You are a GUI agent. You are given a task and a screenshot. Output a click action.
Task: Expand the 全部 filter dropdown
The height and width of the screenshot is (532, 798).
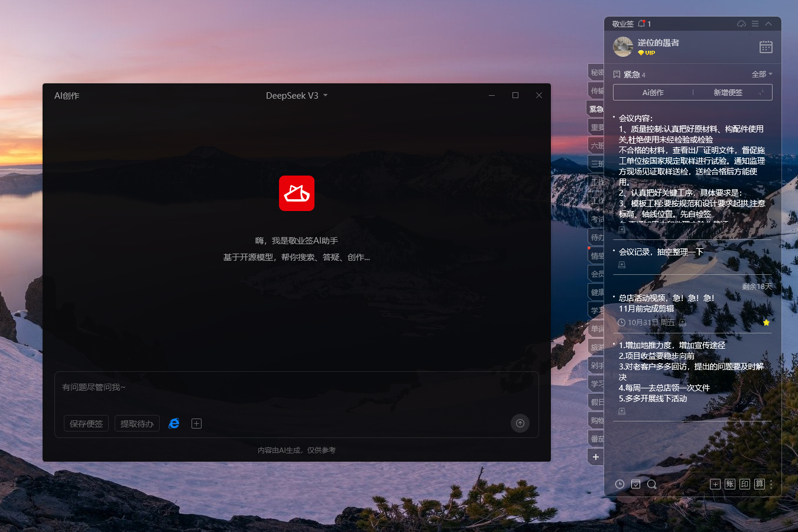(761, 74)
